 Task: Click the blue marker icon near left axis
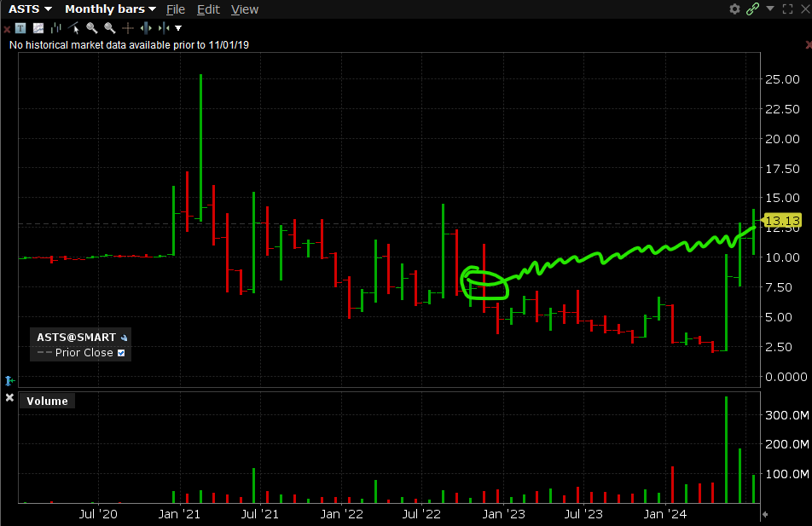(x=10, y=381)
